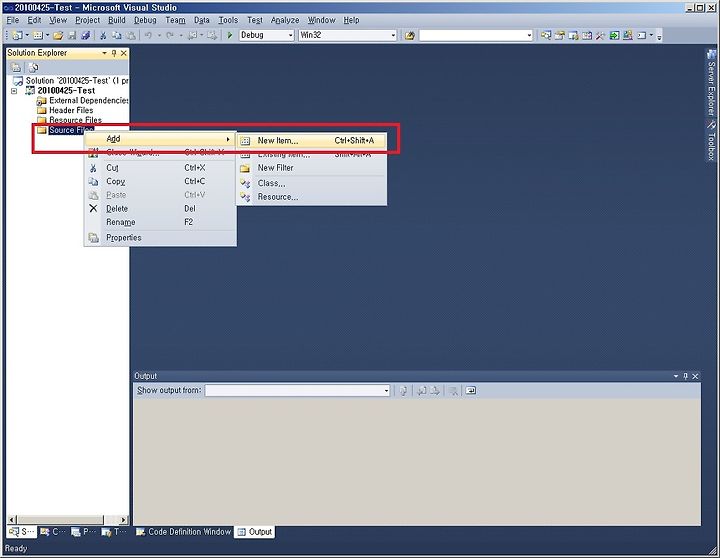Viewport: 720px width, 558px height.
Task: Choose New Item in Add submenu
Action: pyautogui.click(x=311, y=141)
